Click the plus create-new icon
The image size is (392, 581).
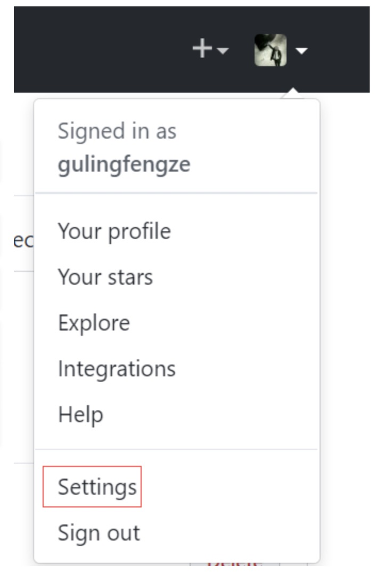point(202,49)
